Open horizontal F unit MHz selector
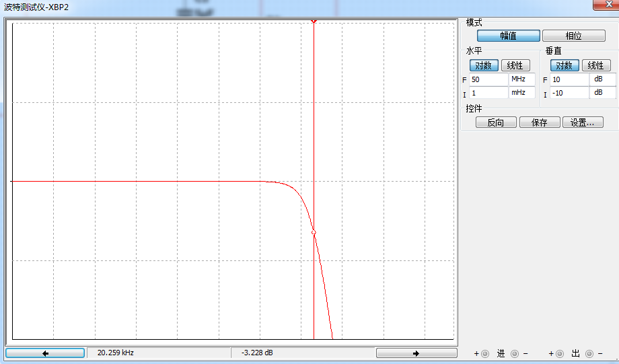 522,79
